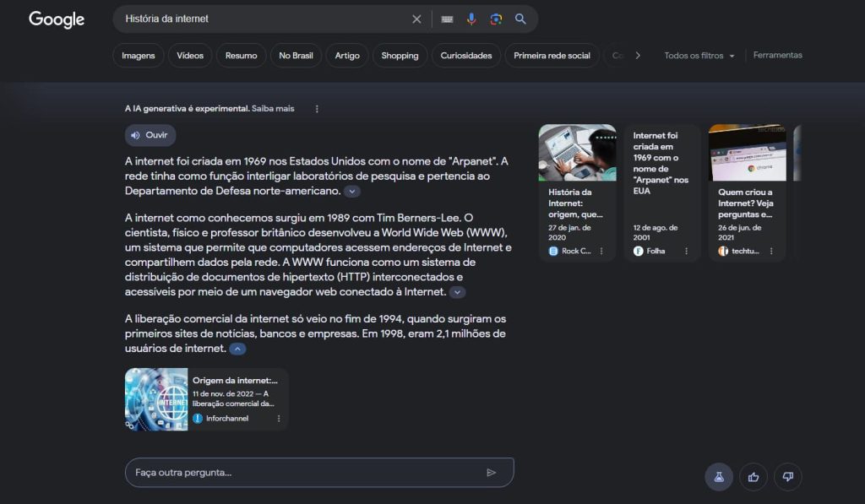Open the Origem da internet source title
Screen dimensions: 865x504
click(235, 381)
